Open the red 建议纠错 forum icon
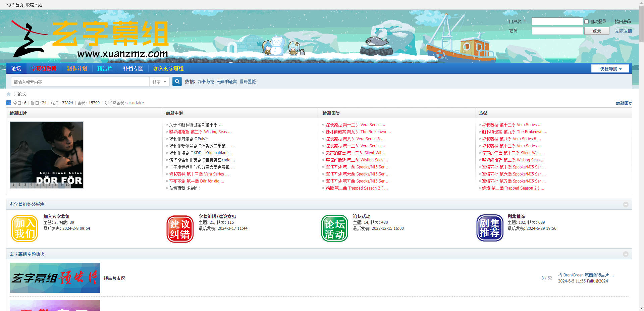Viewport: 644px width, 311px height. [x=180, y=229]
